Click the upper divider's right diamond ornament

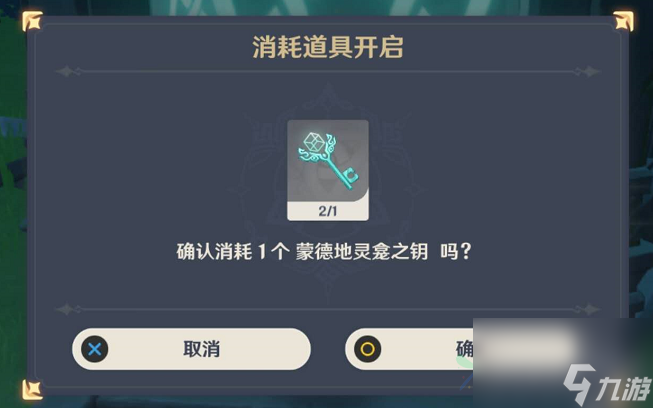588,72
